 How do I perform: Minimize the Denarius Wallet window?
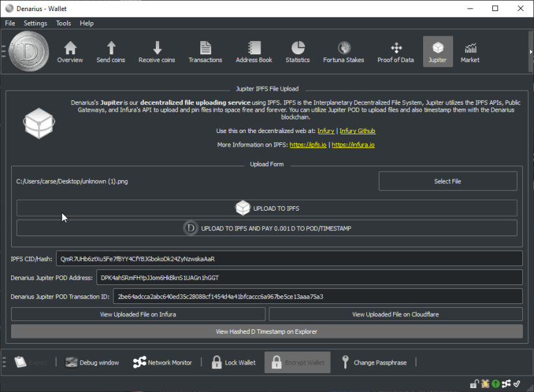[x=470, y=8]
